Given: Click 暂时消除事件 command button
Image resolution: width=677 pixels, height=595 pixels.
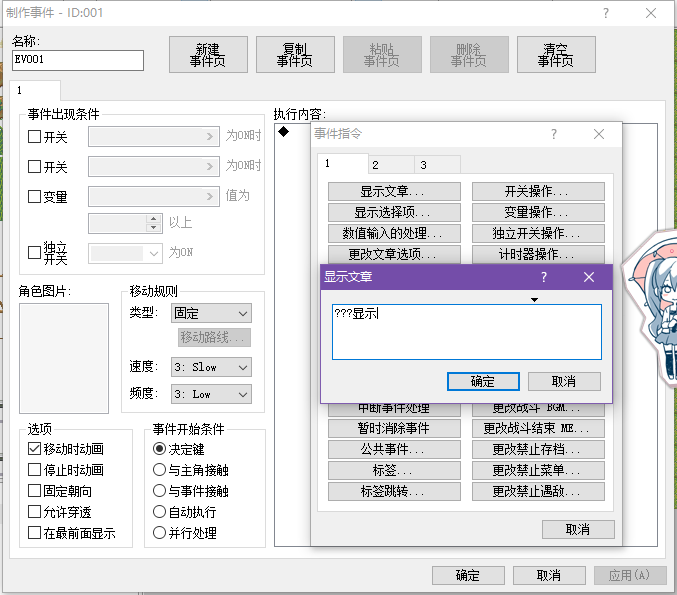Looking at the screenshot, I should 394,428.
